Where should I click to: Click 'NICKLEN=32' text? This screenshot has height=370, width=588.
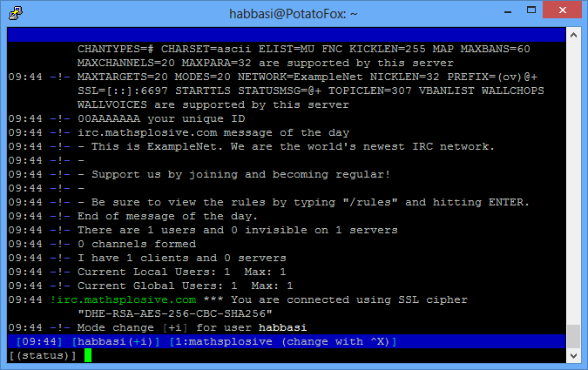tap(404, 77)
